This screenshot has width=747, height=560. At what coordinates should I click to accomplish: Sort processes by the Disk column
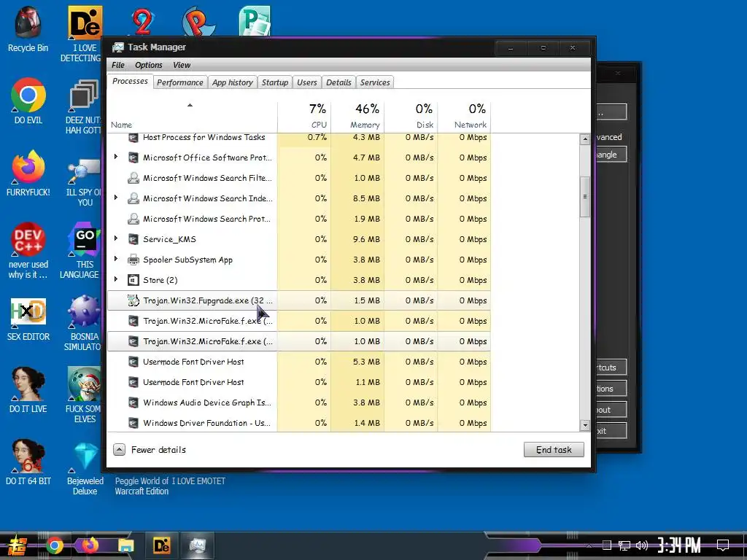point(411,116)
